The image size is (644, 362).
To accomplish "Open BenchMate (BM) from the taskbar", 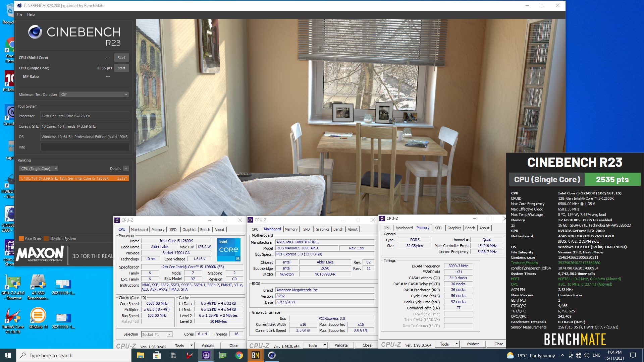I will point(256,355).
